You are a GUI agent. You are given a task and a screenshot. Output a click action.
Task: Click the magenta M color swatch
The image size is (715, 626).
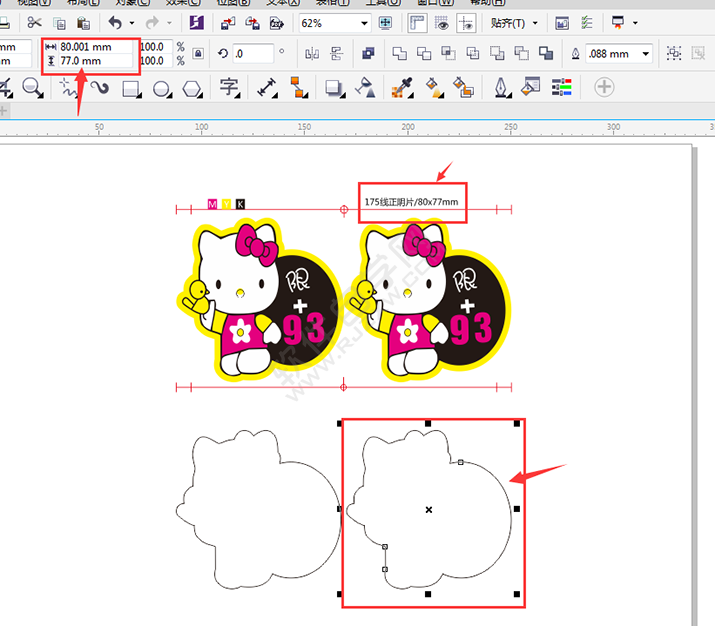[x=212, y=204]
